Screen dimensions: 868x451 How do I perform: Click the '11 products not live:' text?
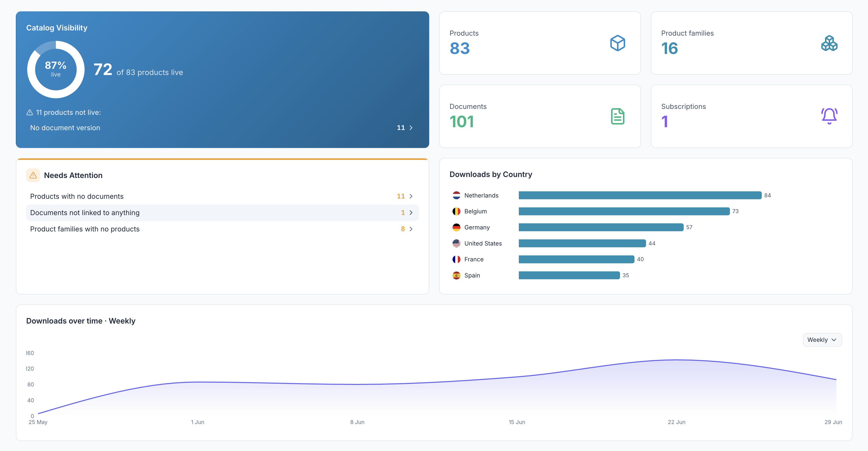pyautogui.click(x=69, y=112)
